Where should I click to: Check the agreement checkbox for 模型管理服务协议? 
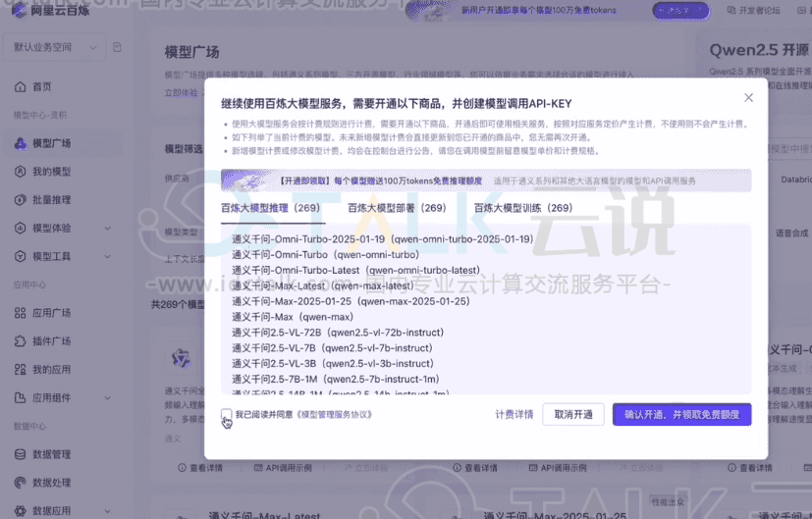226,414
